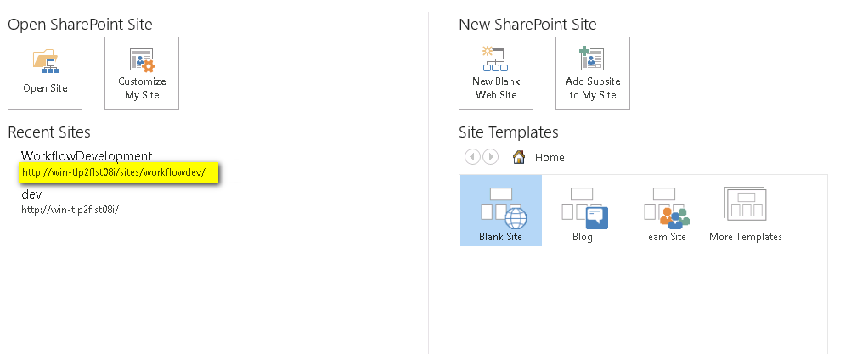This screenshot has width=868, height=354.
Task: Open the WorkflowDevelopment recent site
Action: click(x=87, y=156)
